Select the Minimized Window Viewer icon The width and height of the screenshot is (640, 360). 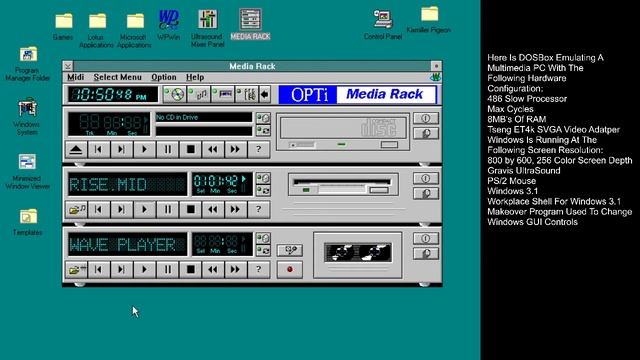click(x=27, y=172)
